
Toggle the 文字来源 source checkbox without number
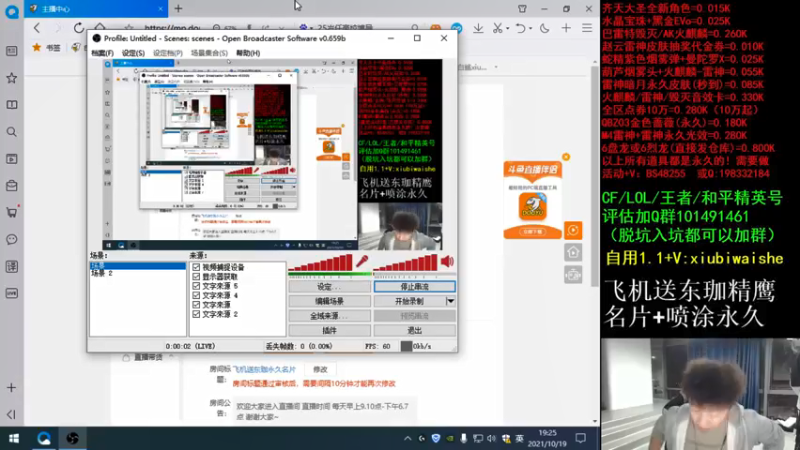point(196,305)
